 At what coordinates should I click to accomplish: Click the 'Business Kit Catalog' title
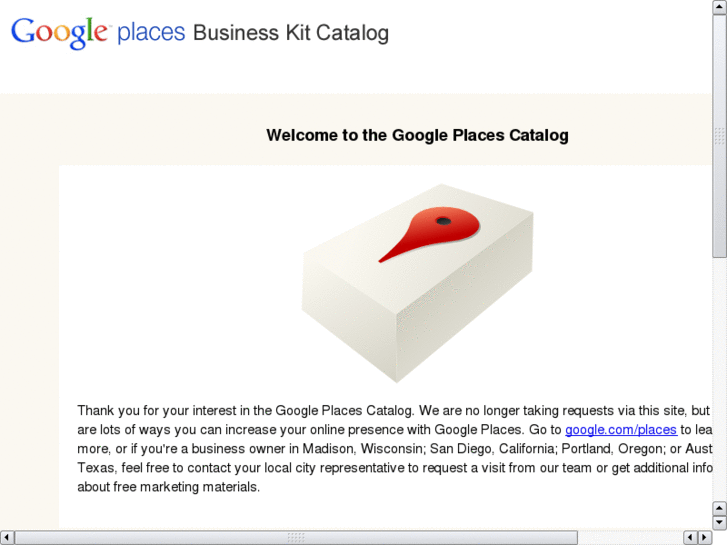290,33
